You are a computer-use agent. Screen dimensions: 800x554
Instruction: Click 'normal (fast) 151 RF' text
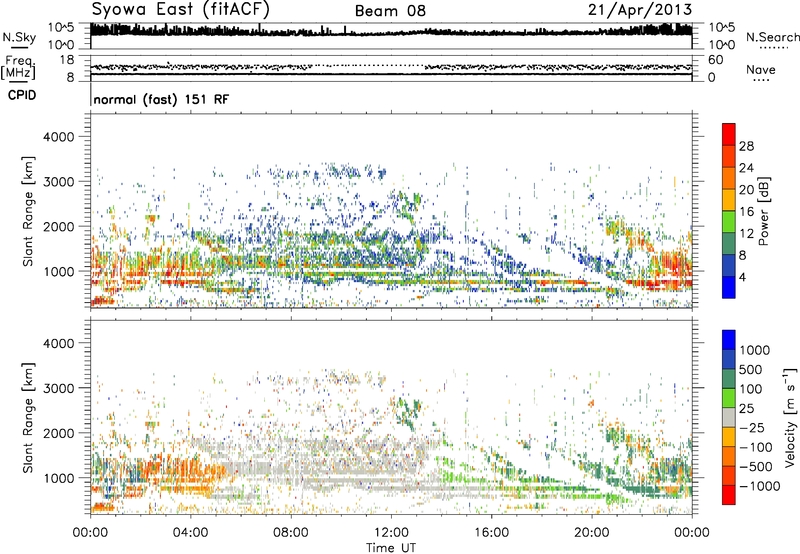[161, 99]
